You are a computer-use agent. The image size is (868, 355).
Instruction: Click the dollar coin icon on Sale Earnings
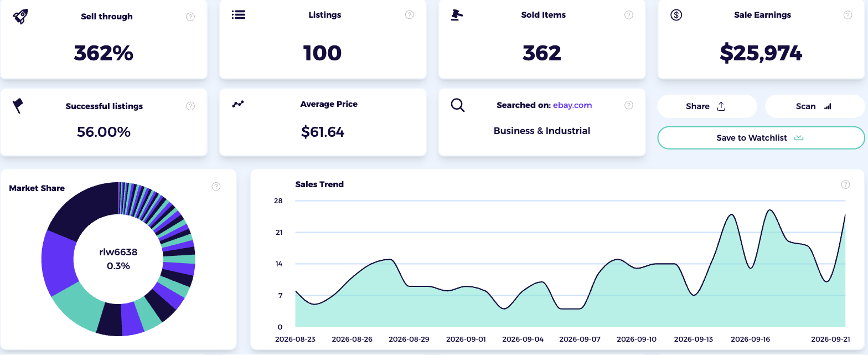676,15
